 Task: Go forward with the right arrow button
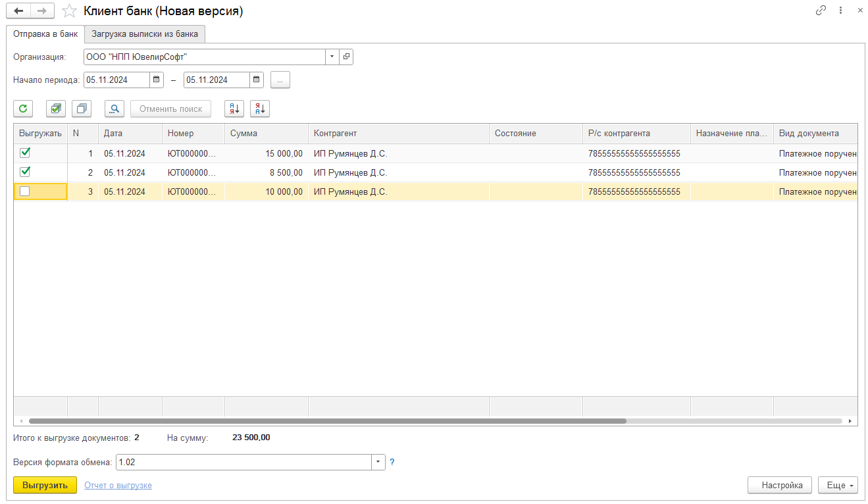pyautogui.click(x=42, y=11)
